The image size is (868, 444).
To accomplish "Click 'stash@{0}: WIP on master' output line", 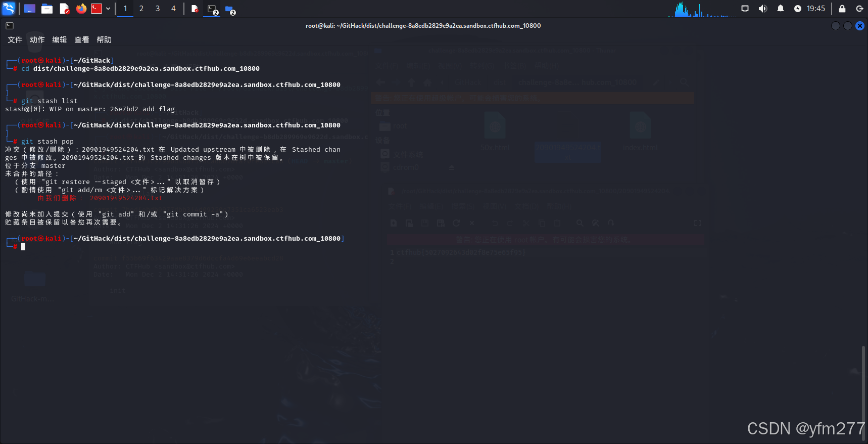I will tap(90, 109).
